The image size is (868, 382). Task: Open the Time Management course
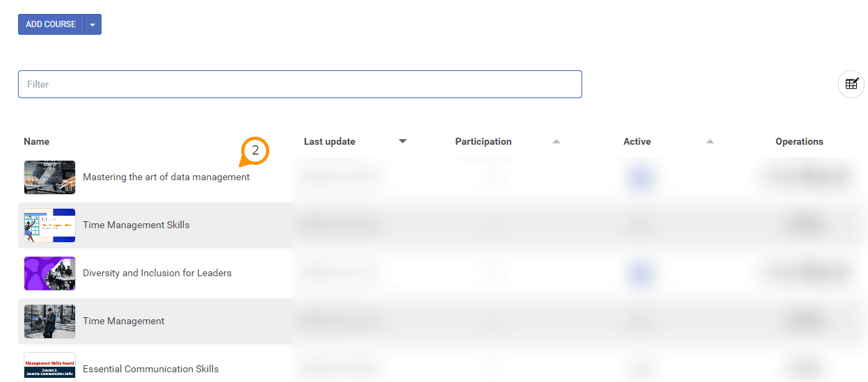(x=124, y=321)
